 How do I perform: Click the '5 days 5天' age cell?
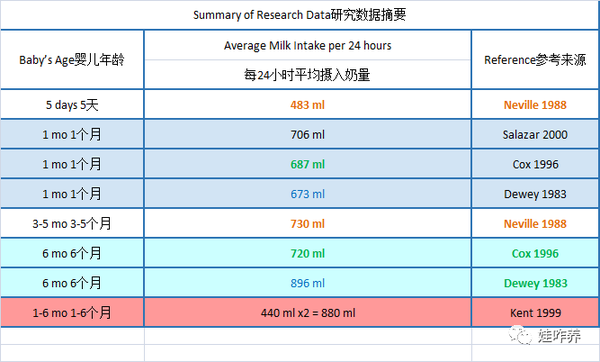72,104
